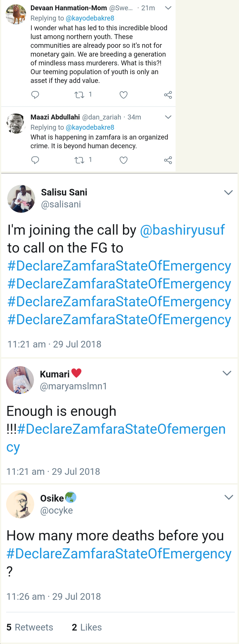View the 2 Likes list
This screenshot has width=239, height=644.
click(87, 627)
